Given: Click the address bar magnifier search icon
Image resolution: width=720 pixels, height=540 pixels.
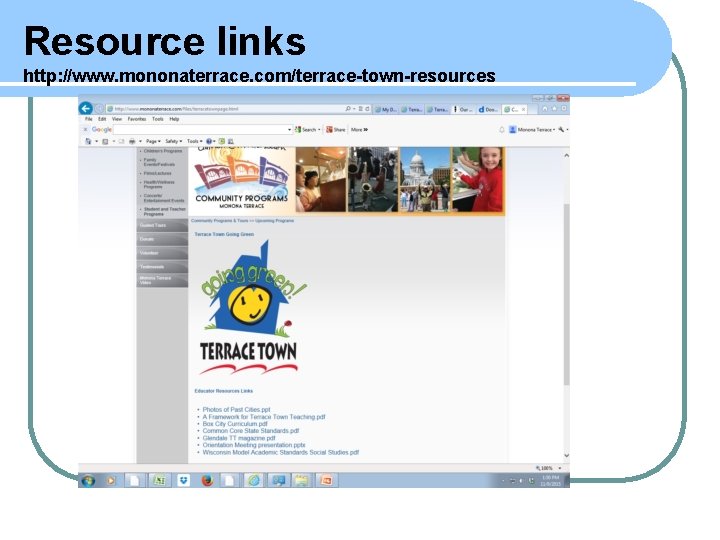Looking at the screenshot, I should [348, 109].
